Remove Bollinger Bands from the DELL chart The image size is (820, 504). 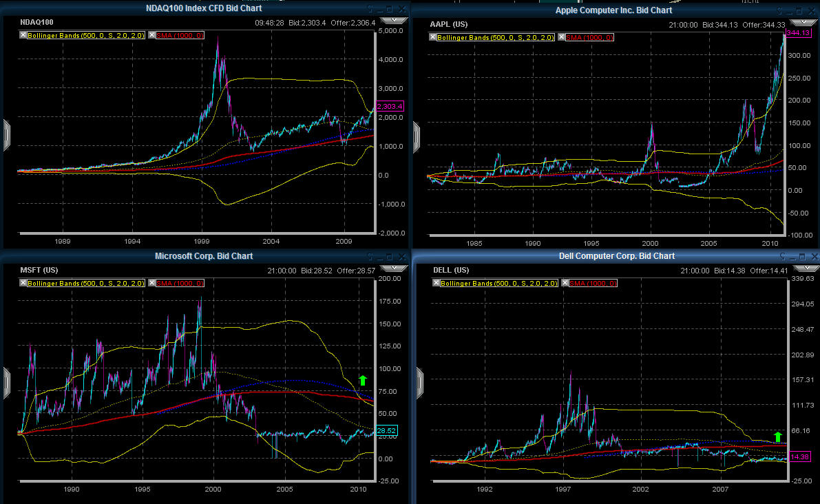436,283
